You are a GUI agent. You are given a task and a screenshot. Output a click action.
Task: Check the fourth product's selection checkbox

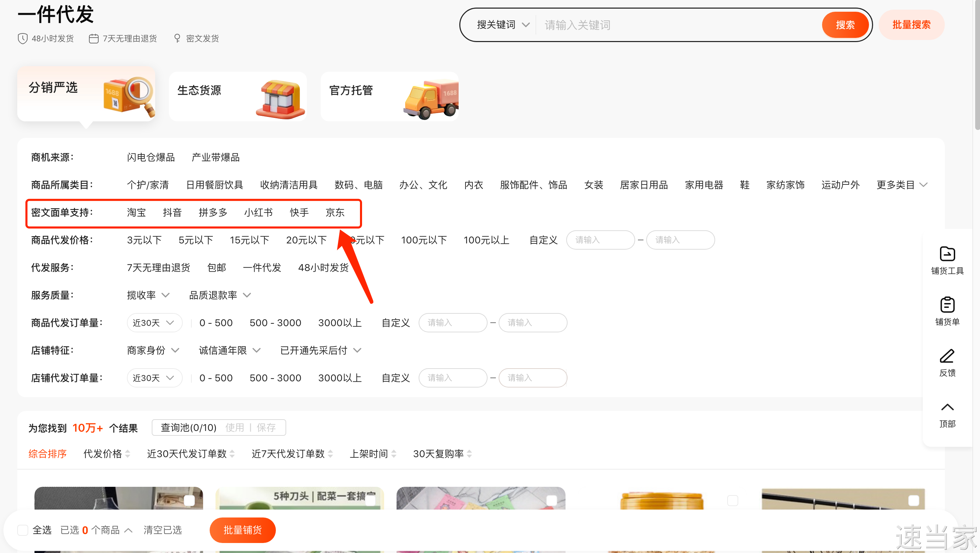click(732, 500)
